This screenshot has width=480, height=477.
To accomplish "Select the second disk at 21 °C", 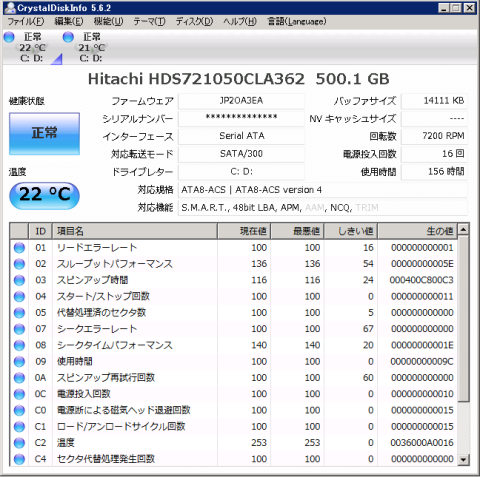I will click(x=91, y=47).
